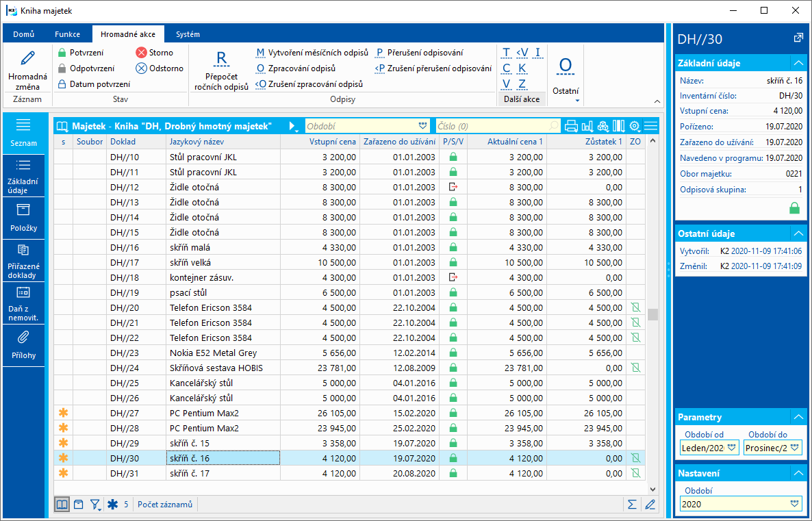Open the Období dropdown in list header
812x521 pixels.
[x=422, y=126]
